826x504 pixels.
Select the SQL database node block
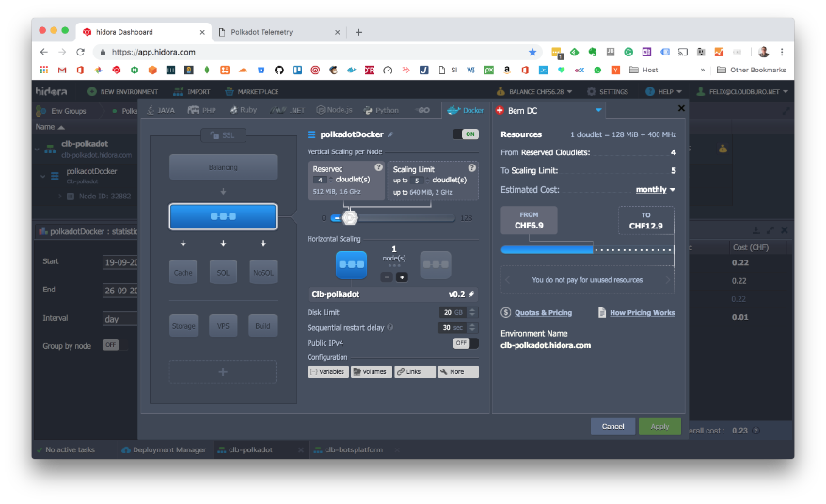coord(223,272)
